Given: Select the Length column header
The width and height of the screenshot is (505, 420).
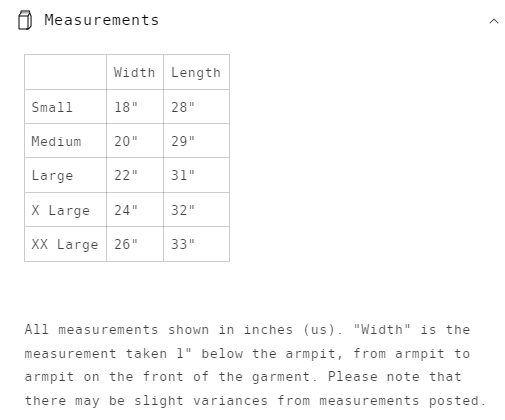Looking at the screenshot, I should tap(196, 72).
